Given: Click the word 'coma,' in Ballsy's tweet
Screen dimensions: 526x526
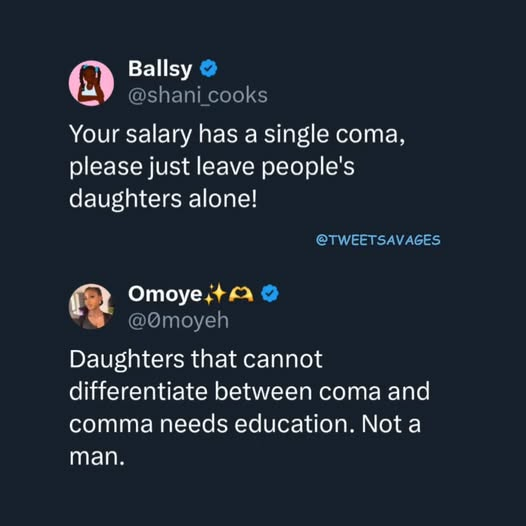Looking at the screenshot, I should [x=370, y=135].
